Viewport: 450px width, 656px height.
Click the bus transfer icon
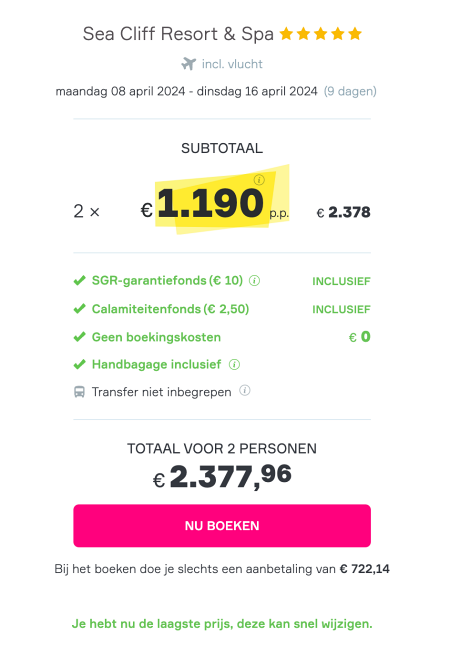coord(79,392)
